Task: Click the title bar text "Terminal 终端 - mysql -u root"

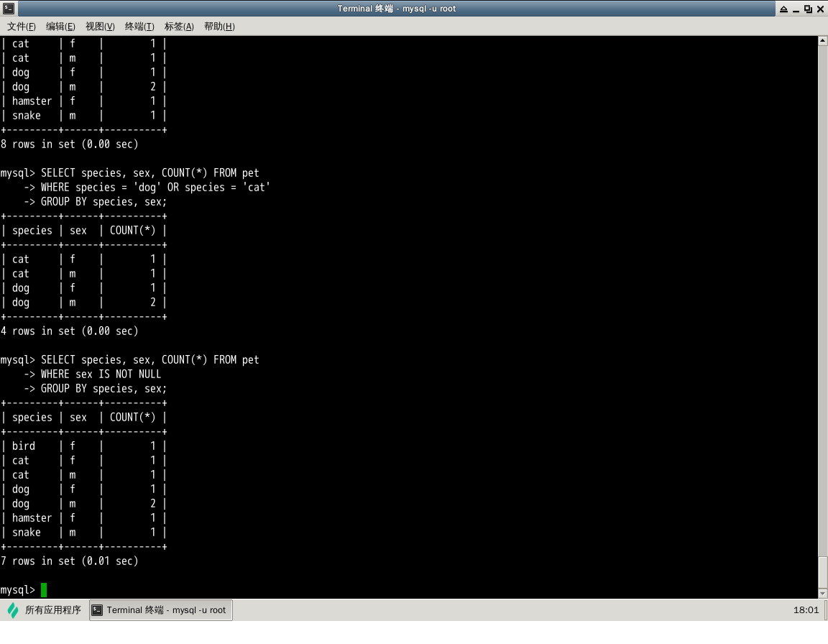Action: point(396,9)
